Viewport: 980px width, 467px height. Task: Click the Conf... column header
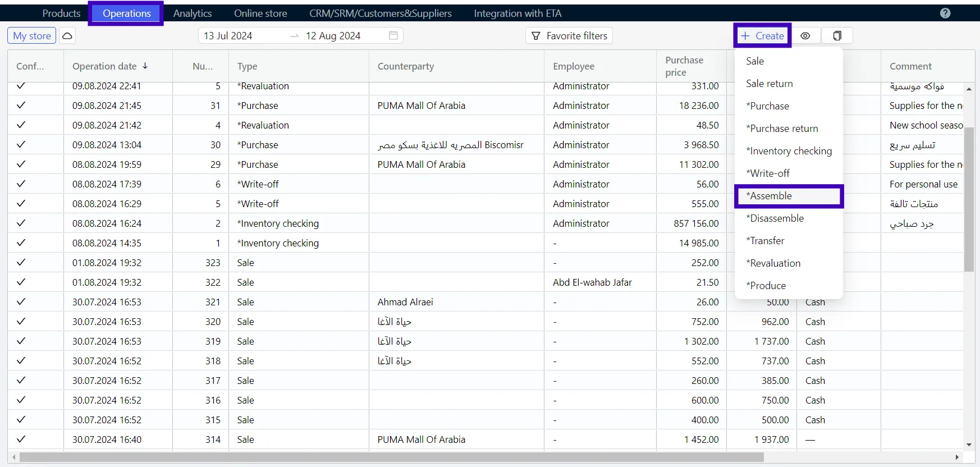point(35,66)
